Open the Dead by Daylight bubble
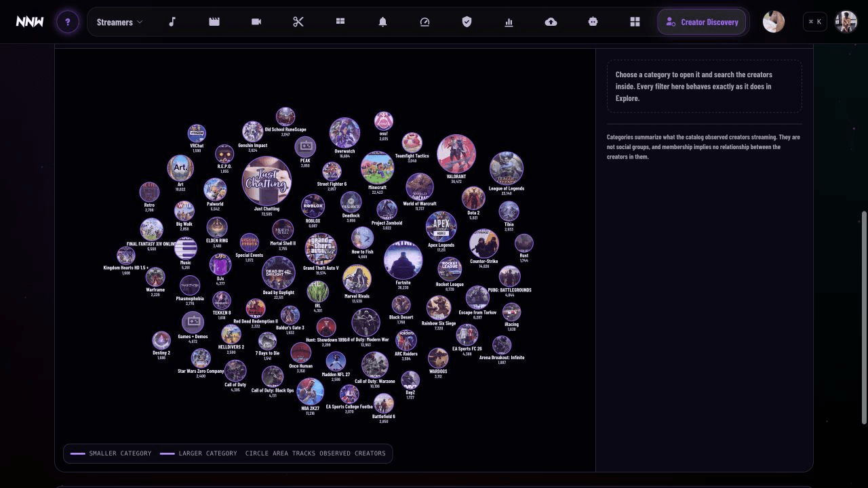The width and height of the screenshot is (868, 488). click(278, 272)
